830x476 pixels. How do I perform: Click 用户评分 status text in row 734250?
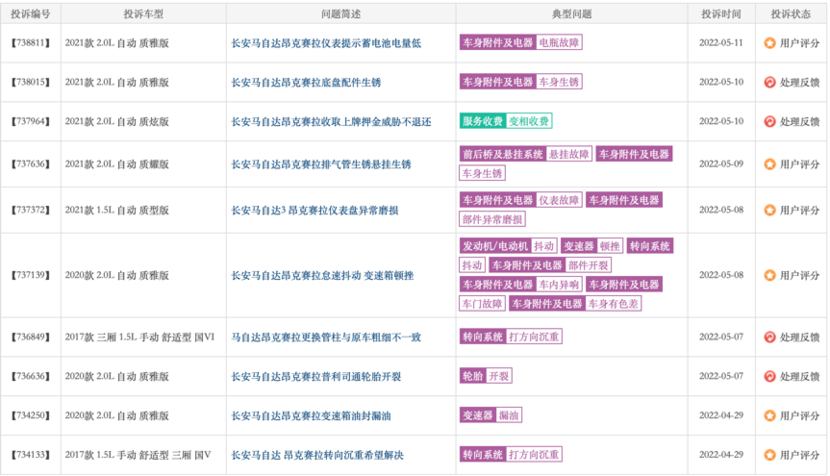coord(799,416)
